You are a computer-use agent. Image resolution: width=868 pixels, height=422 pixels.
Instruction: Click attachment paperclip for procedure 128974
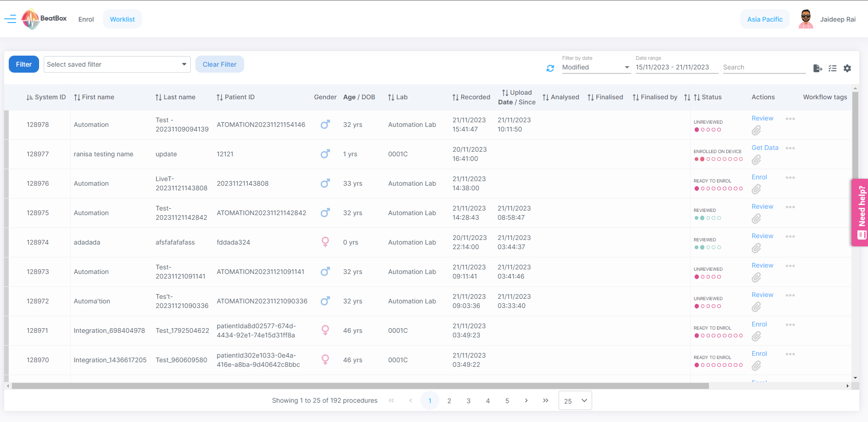(x=756, y=249)
